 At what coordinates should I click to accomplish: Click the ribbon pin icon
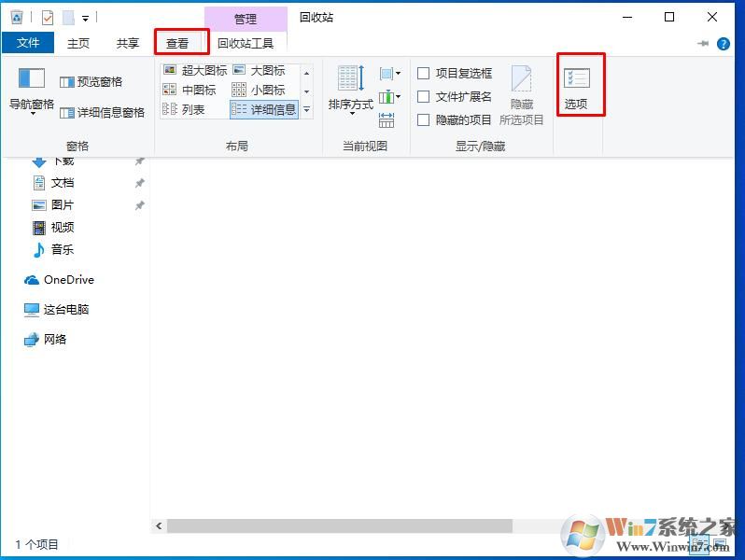coord(703,44)
